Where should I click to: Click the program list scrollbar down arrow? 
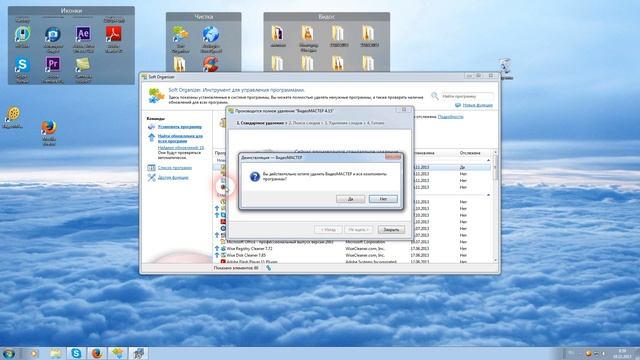(496, 260)
